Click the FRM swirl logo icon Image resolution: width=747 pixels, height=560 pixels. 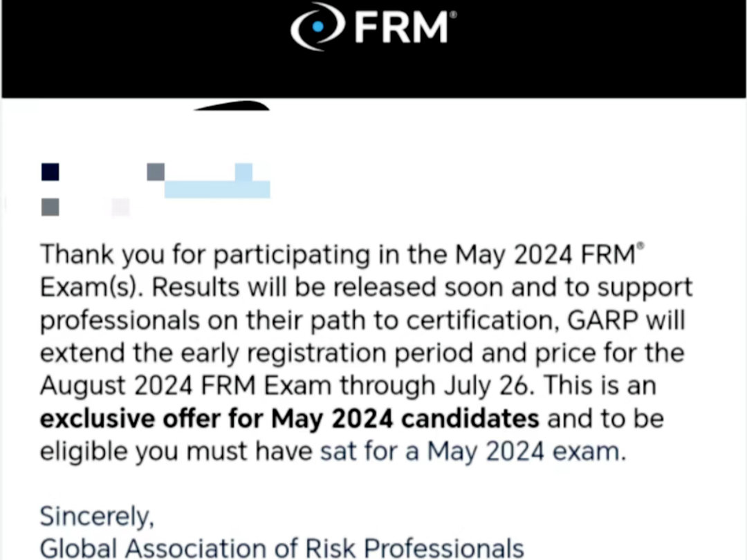pos(317,27)
